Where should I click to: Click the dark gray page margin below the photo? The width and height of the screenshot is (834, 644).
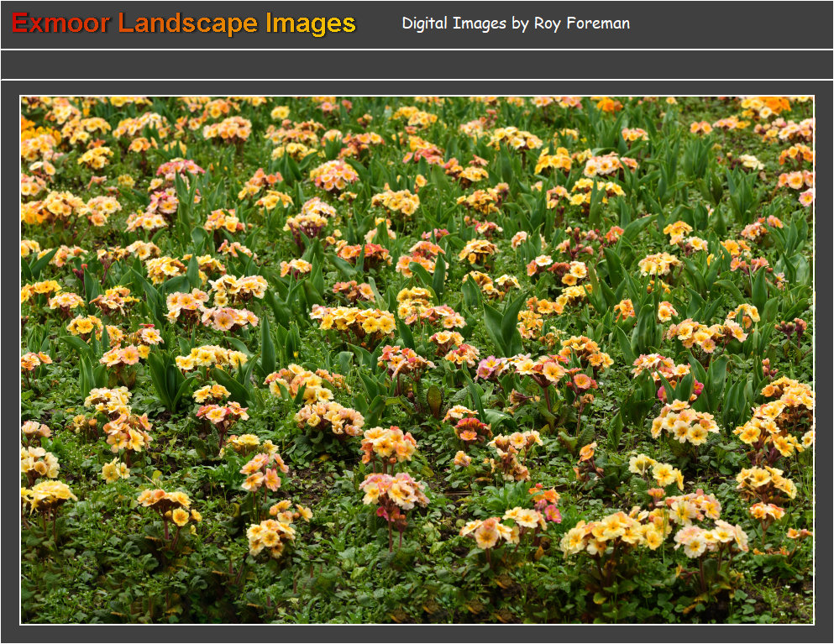click(417, 635)
